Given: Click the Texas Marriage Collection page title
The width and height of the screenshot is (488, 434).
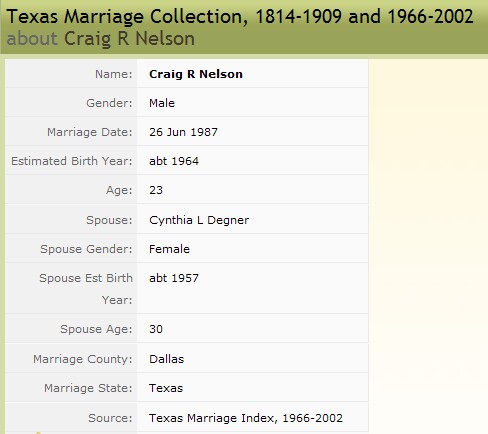Looking at the screenshot, I should coord(240,16).
